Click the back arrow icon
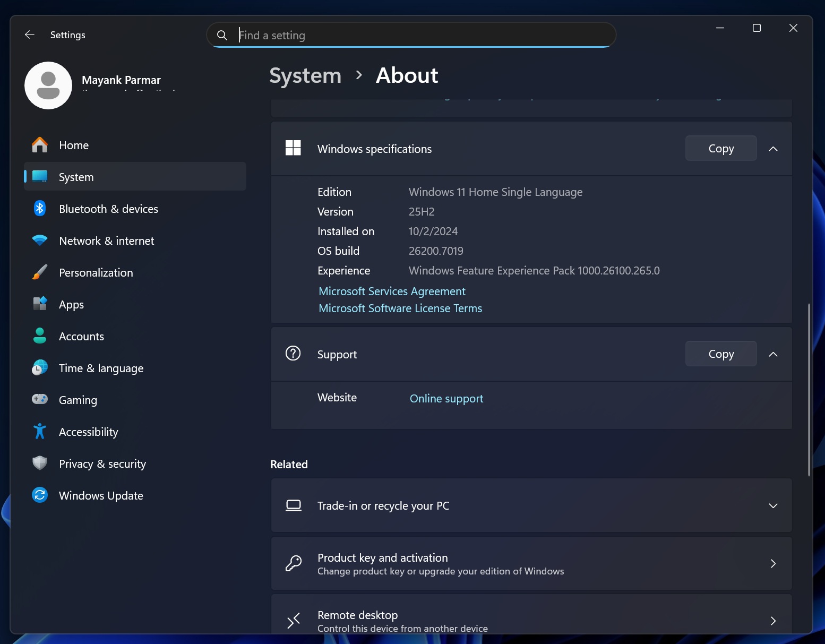Screen dimensions: 825x644 (29, 35)
